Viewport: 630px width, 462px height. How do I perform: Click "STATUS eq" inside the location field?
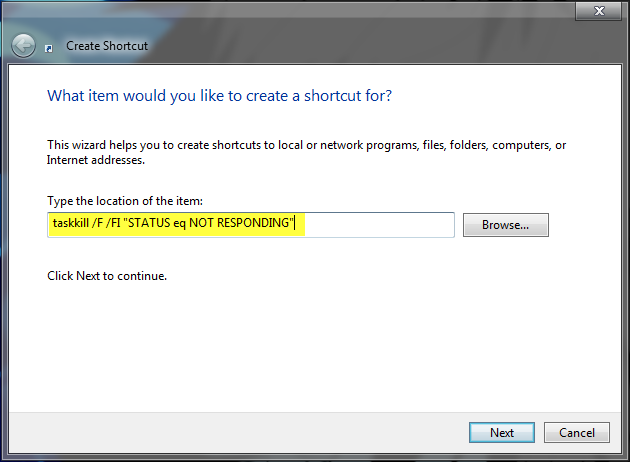pyautogui.click(x=171, y=224)
